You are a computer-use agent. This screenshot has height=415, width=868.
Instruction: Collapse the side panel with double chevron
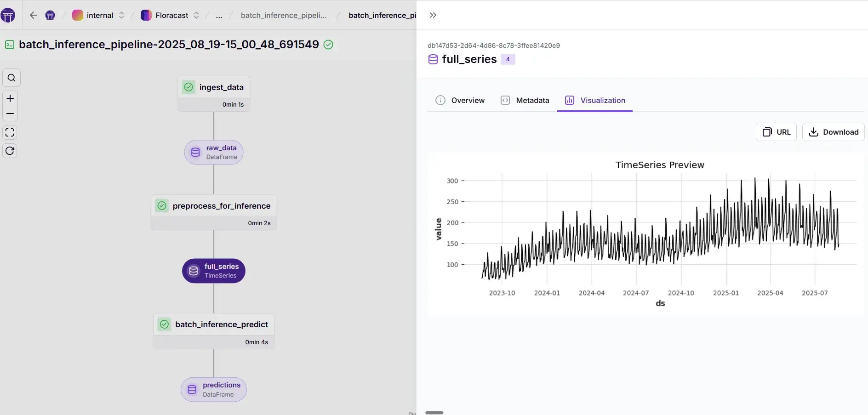pyautogui.click(x=433, y=15)
